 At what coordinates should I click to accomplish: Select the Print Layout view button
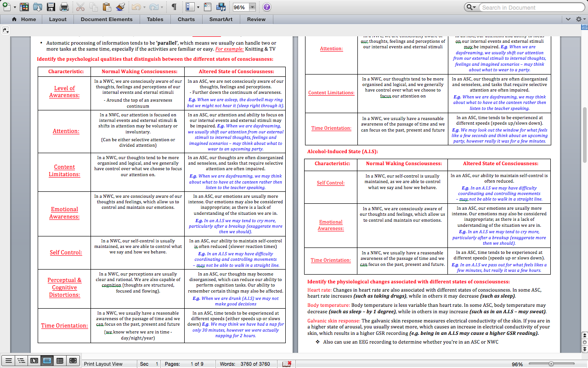click(x=47, y=361)
